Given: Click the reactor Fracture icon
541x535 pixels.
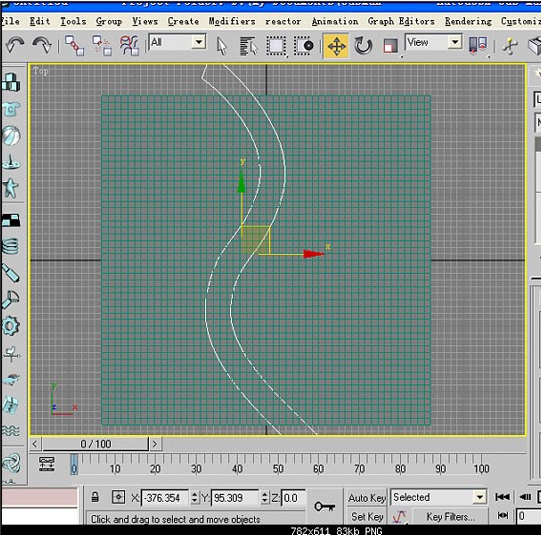Looking at the screenshot, I should pos(10,404).
